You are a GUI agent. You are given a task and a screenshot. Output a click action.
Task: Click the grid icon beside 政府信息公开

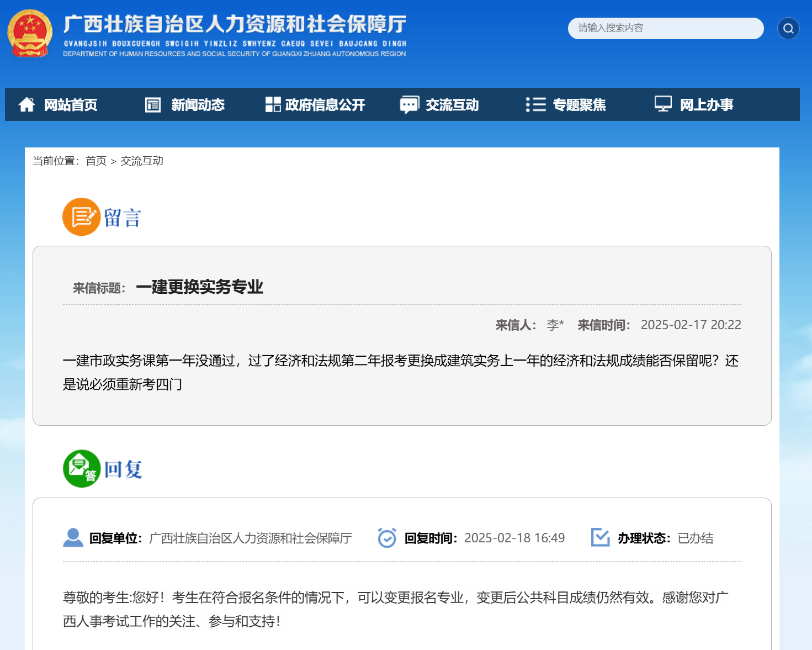click(273, 104)
